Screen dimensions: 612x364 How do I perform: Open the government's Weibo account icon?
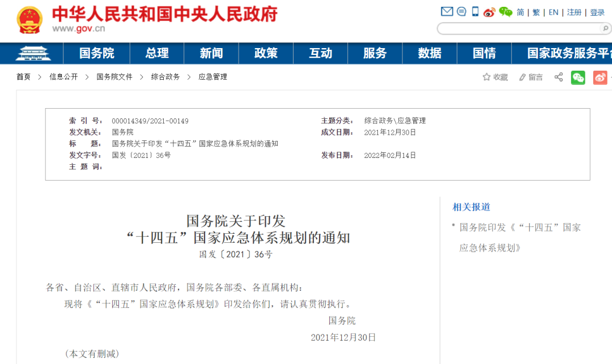click(488, 11)
